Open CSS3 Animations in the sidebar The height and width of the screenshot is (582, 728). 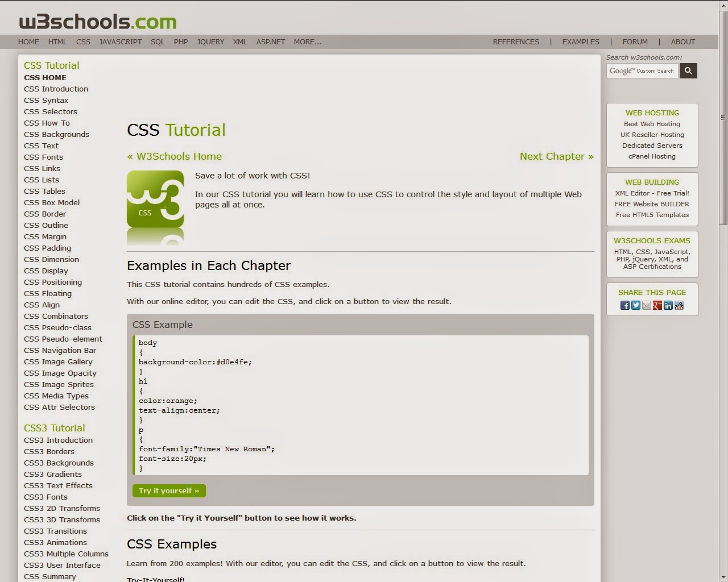coord(55,542)
